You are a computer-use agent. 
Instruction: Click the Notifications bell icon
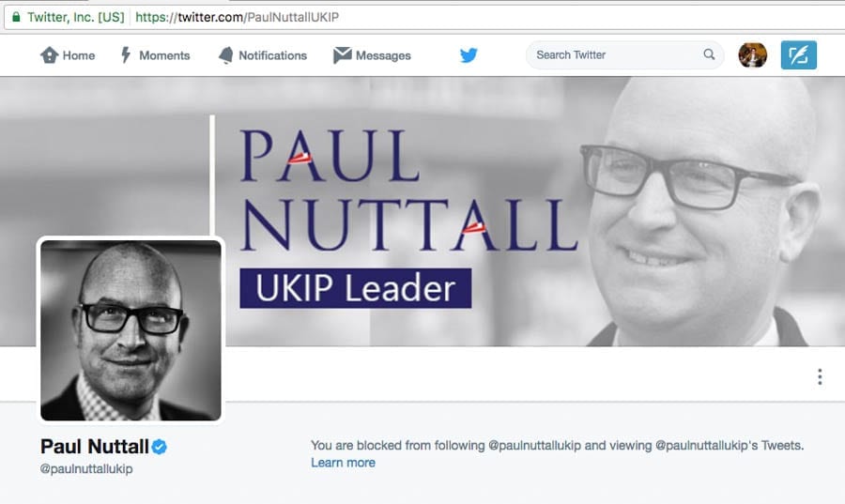225,55
